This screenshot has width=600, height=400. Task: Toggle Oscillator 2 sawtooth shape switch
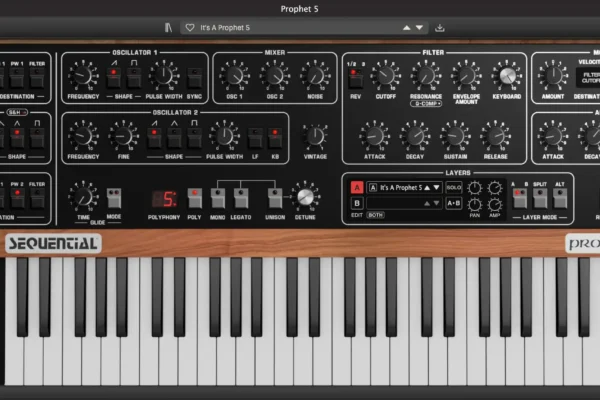coord(154,138)
